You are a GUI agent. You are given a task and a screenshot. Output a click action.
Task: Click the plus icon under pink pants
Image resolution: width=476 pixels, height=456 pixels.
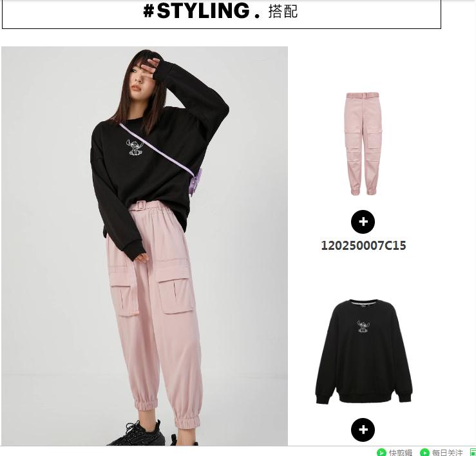(363, 222)
